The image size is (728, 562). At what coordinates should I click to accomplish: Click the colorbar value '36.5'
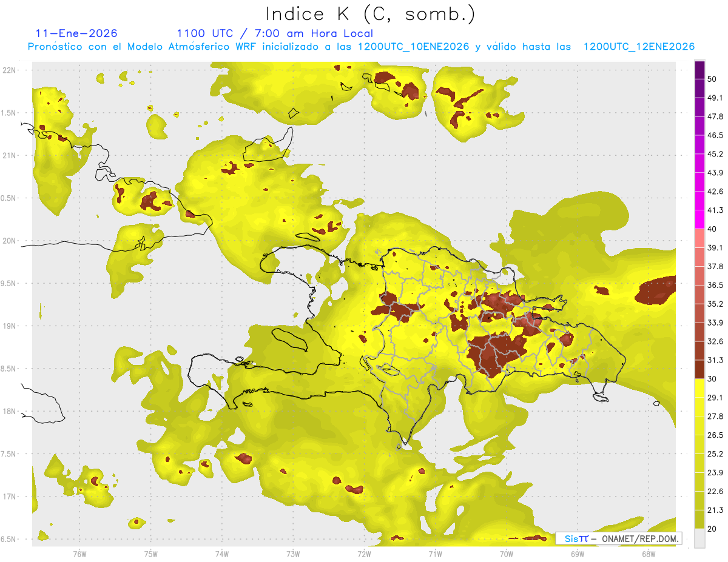tap(716, 285)
